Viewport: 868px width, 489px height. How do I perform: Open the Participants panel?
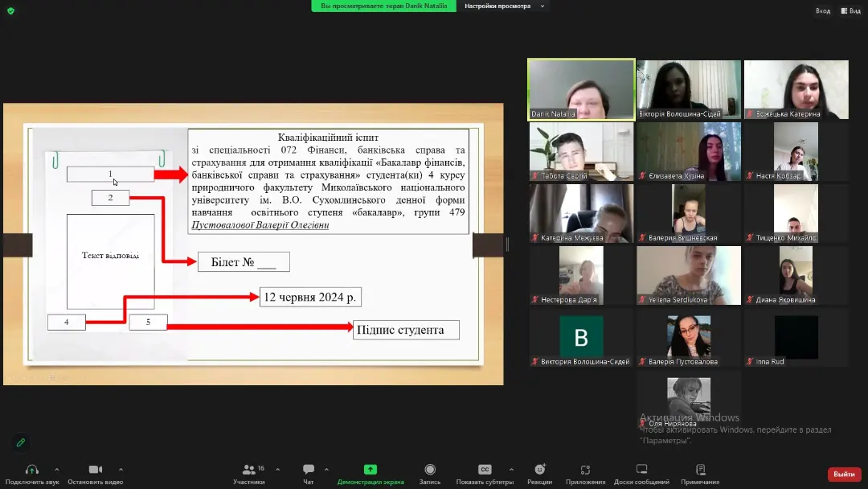248,471
